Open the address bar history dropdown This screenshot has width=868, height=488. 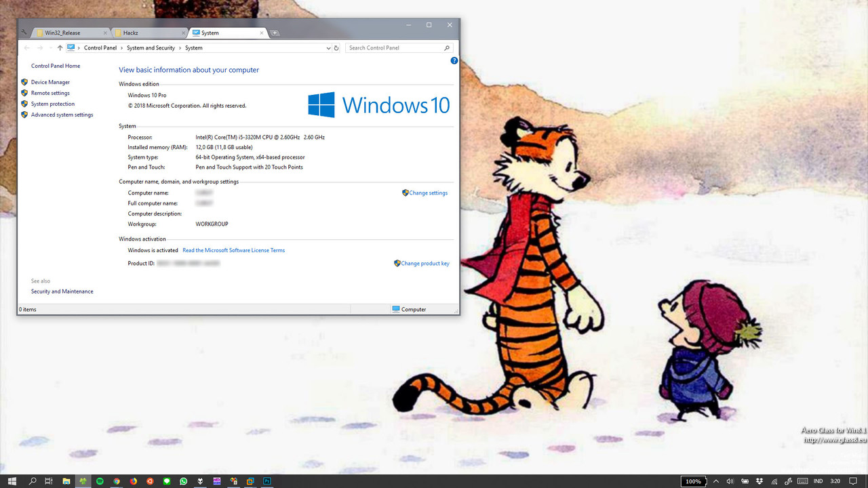[328, 48]
